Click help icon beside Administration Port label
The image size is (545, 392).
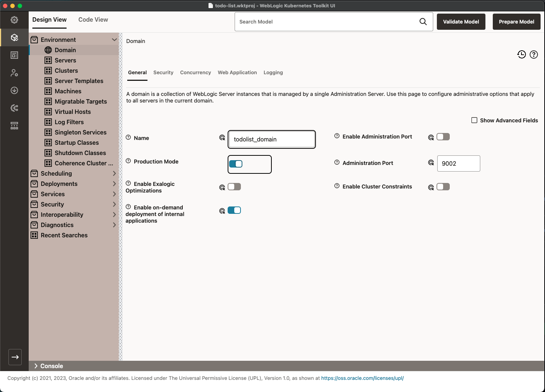pyautogui.click(x=337, y=162)
